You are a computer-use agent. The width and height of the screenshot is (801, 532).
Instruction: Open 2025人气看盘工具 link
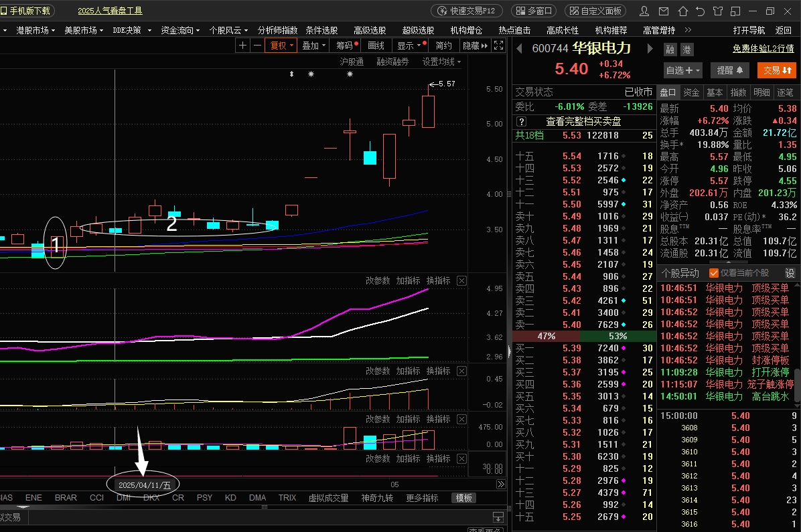[x=110, y=11]
